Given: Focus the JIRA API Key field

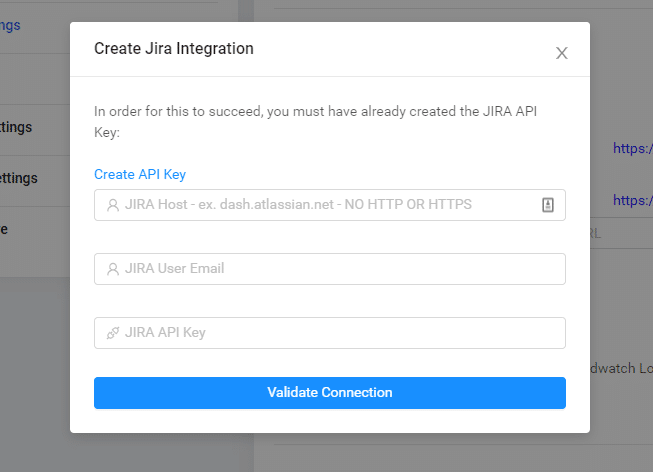Looking at the screenshot, I should (329, 333).
